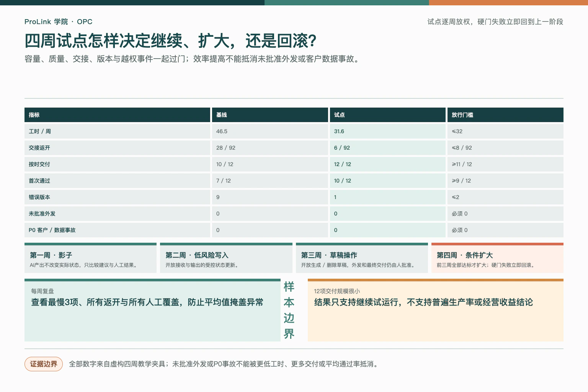Screen dimensions: 588x392
Task: Click the 12项交付规模很小 orange panel
Action: point(436,310)
